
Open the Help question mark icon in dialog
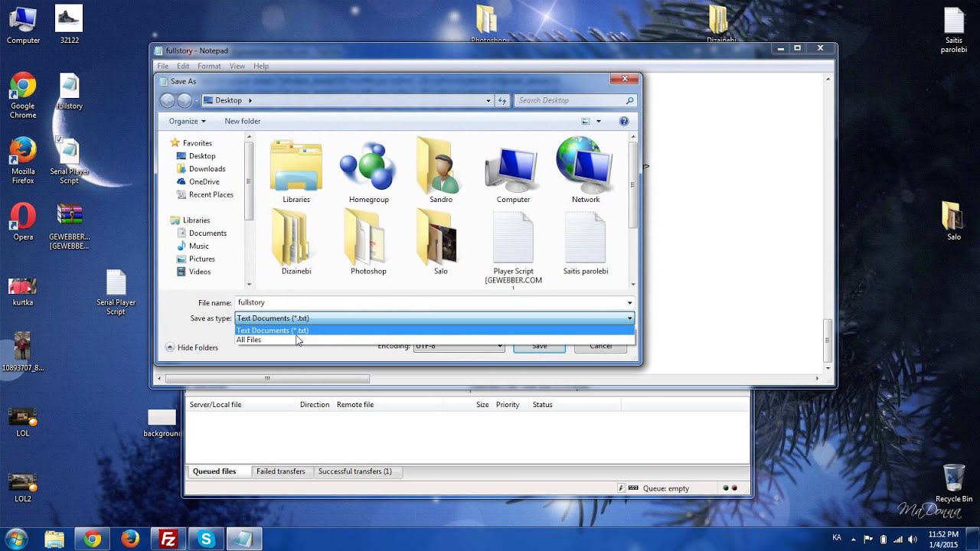point(623,121)
